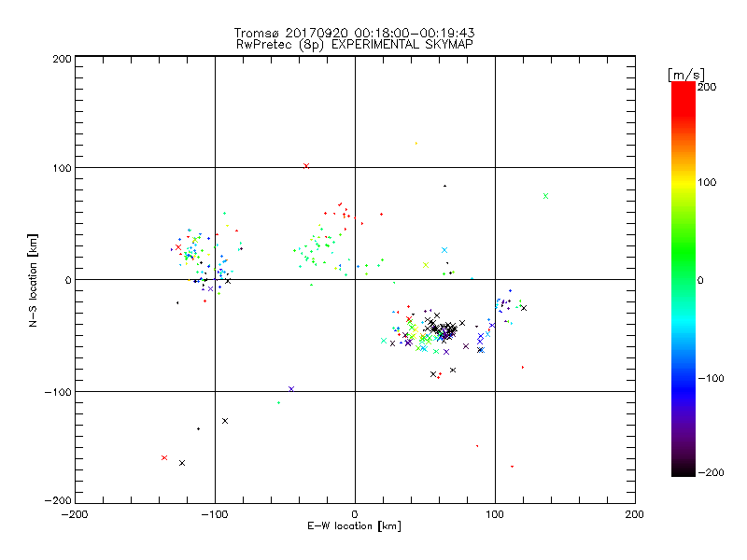Click the x-axis tick label '-200'

75,514
